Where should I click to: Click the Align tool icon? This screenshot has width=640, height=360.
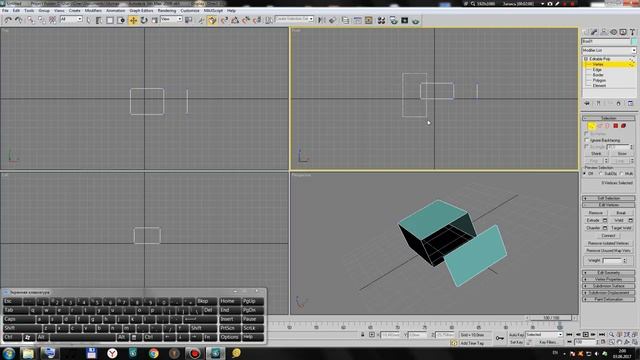click(333, 20)
